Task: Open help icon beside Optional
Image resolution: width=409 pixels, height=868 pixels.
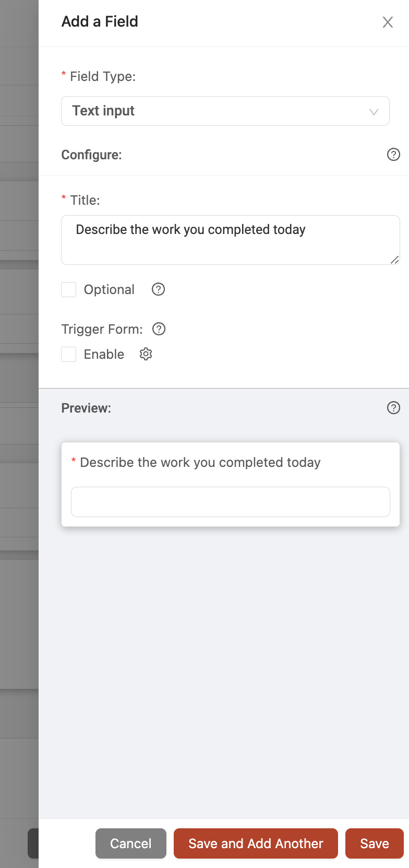Action: click(158, 289)
